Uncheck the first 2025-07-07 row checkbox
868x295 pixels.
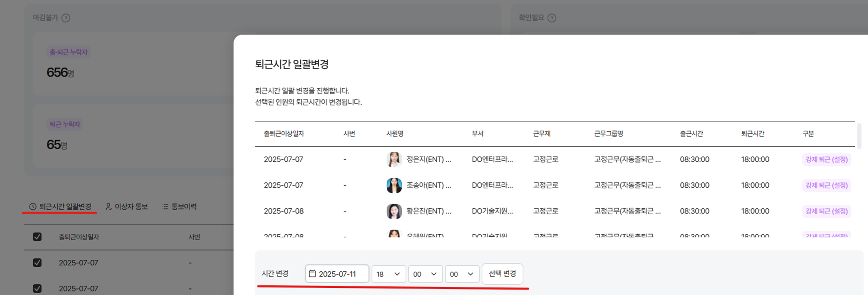tap(37, 263)
